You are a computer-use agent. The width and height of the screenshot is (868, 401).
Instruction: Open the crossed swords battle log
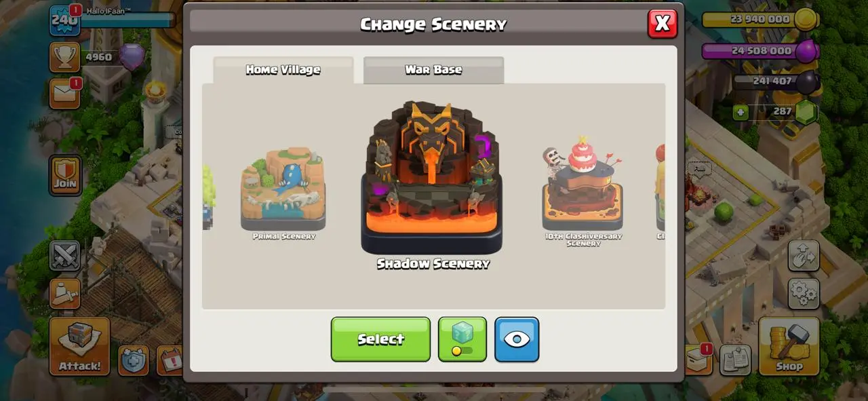tap(65, 256)
